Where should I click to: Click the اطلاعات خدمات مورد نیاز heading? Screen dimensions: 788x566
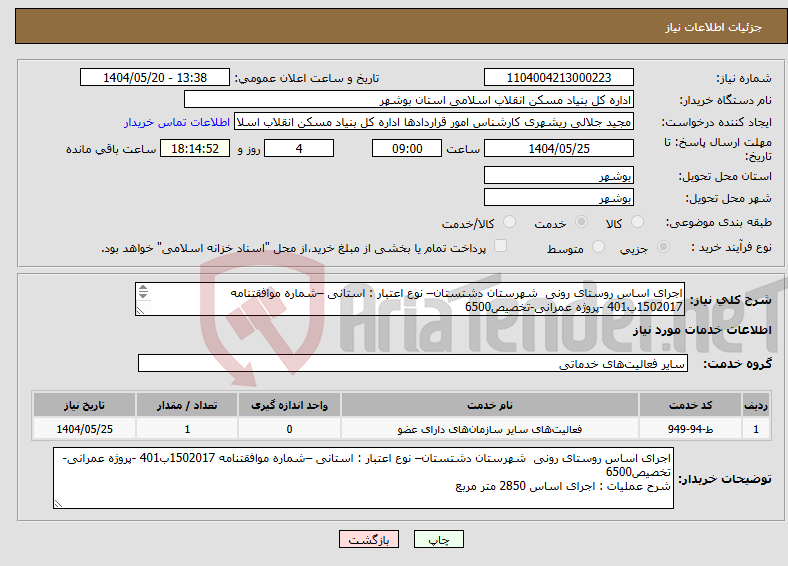pyautogui.click(x=702, y=330)
